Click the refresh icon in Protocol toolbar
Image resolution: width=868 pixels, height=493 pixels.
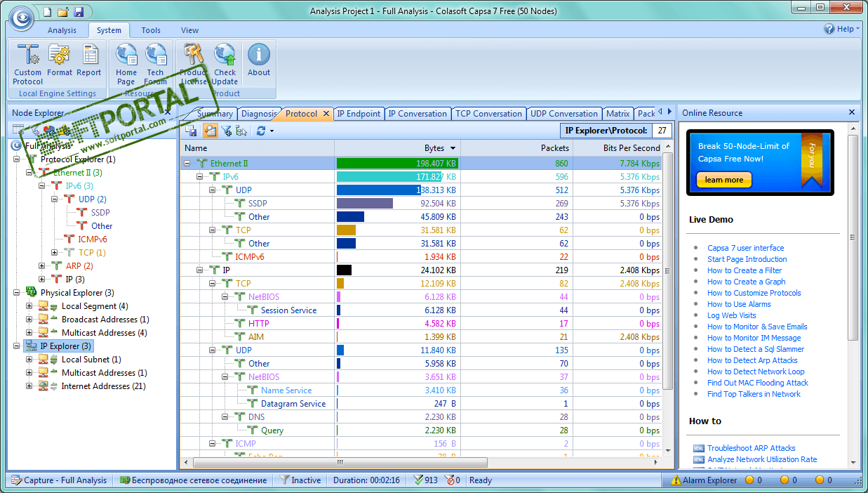(x=261, y=131)
